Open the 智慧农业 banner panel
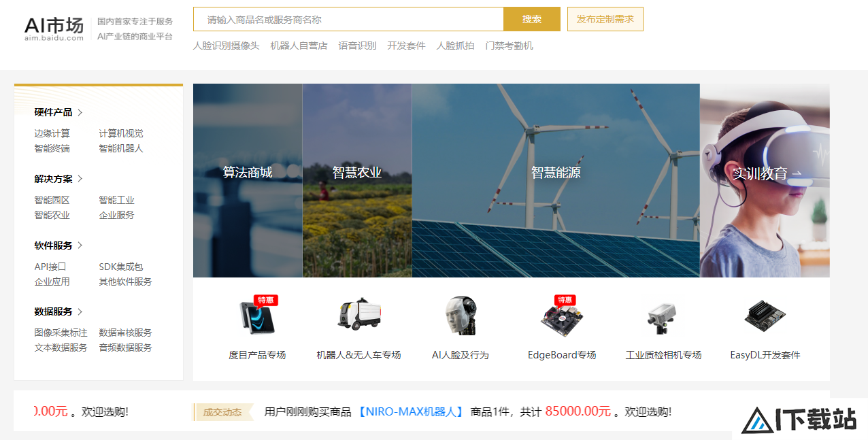 click(357, 180)
